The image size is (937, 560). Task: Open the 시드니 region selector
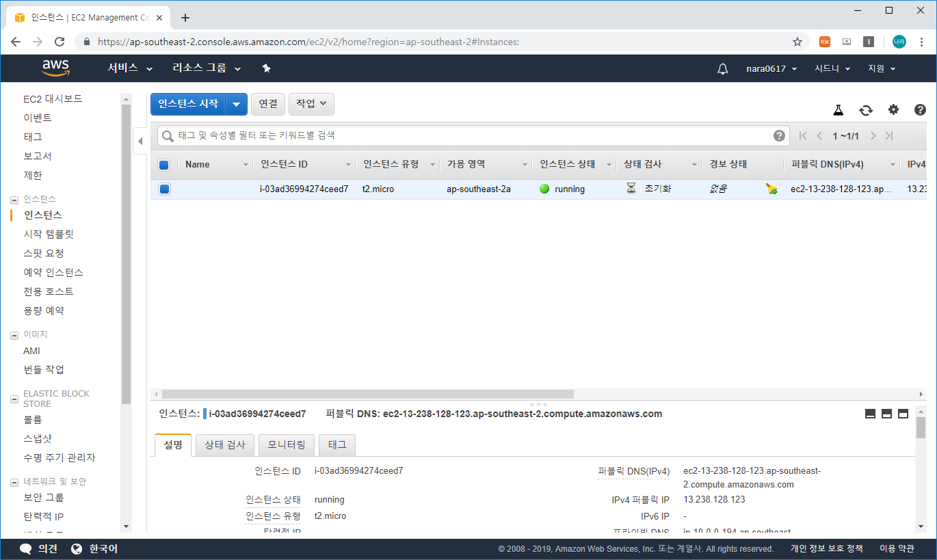click(x=832, y=68)
